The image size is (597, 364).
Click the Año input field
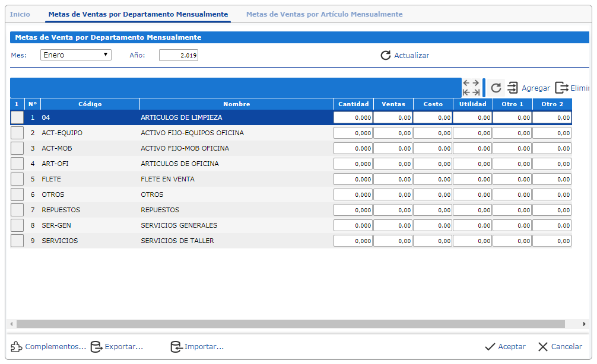179,55
